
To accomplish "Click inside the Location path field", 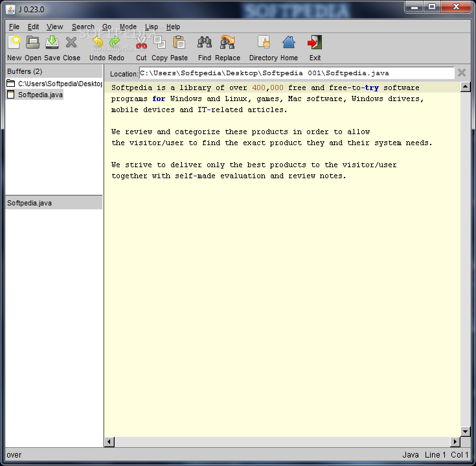I will [x=297, y=73].
